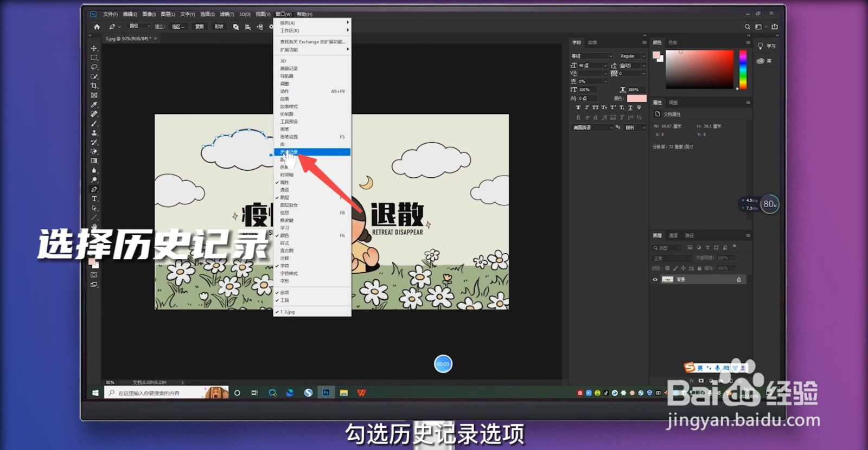The image size is (868, 450).
Task: Toggle Strikethrough in the Character panel
Action: click(639, 107)
